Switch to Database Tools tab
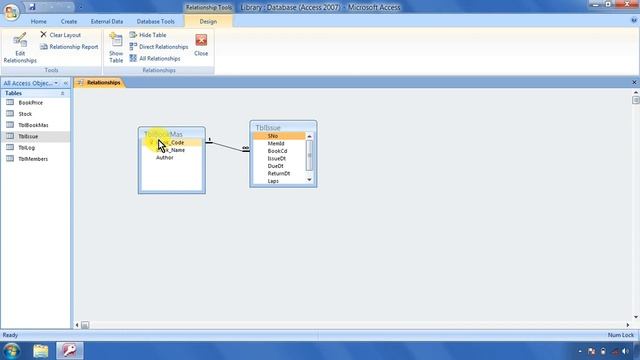 pyautogui.click(x=156, y=21)
